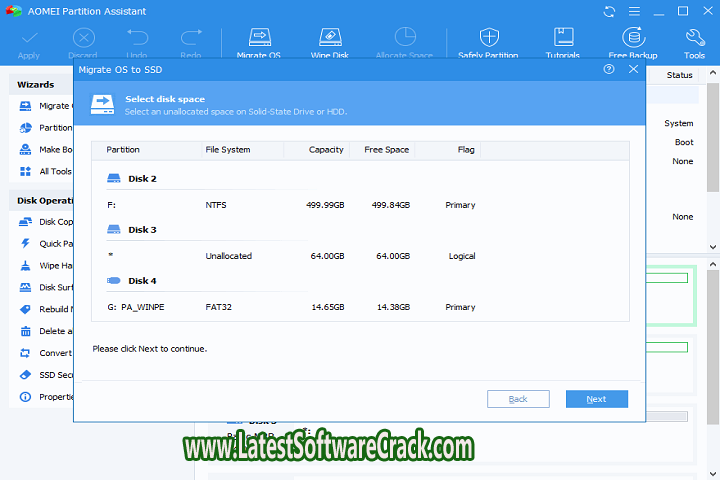Click the upper up arrow of the partition list scrollbar
720x480 pixels.
coord(713,73)
